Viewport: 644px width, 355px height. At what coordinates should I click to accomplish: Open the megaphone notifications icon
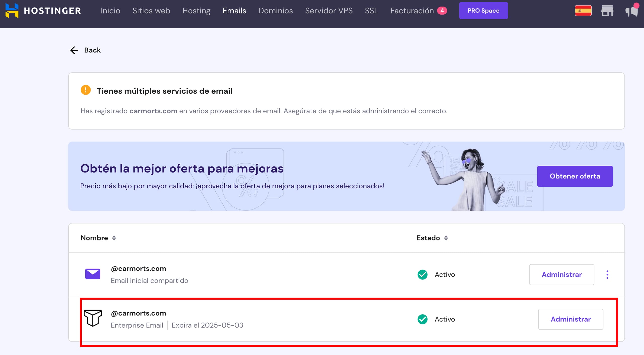tap(631, 11)
